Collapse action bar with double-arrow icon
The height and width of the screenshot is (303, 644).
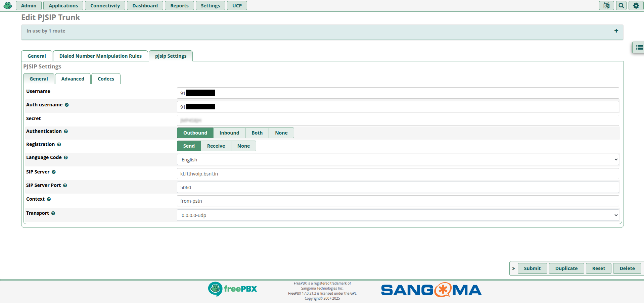coord(513,268)
